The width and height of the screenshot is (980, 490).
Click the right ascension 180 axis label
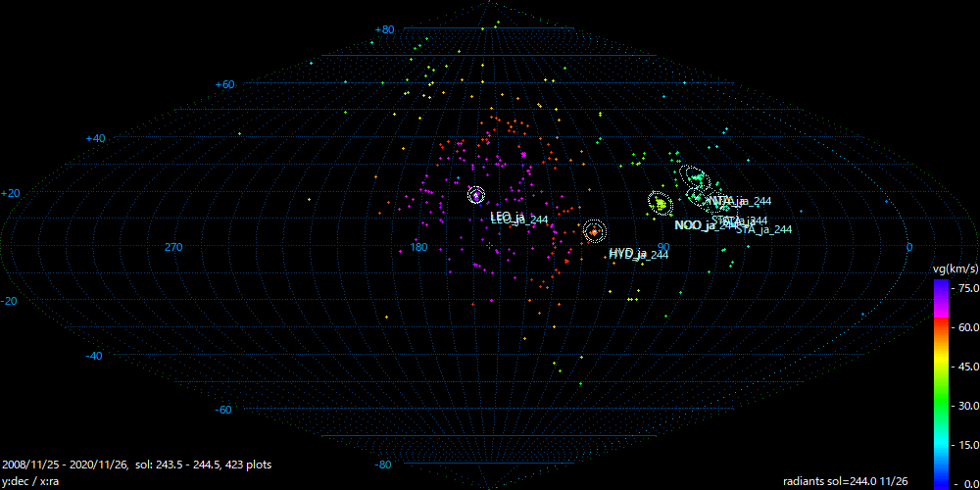pyautogui.click(x=418, y=247)
